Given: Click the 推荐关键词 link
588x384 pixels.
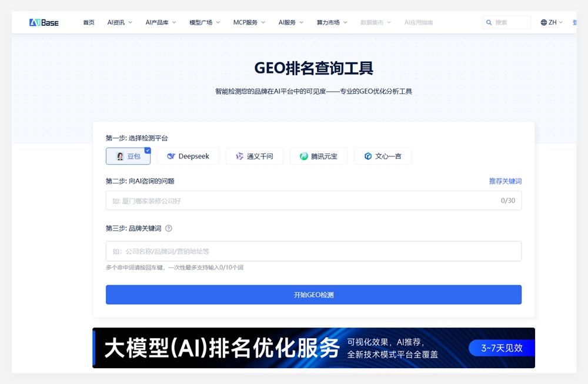Looking at the screenshot, I should (x=505, y=181).
